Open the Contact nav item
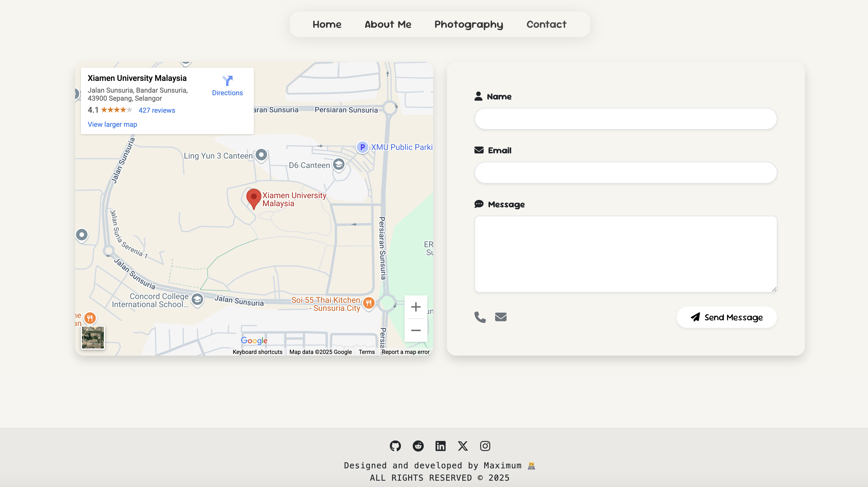 546,24
